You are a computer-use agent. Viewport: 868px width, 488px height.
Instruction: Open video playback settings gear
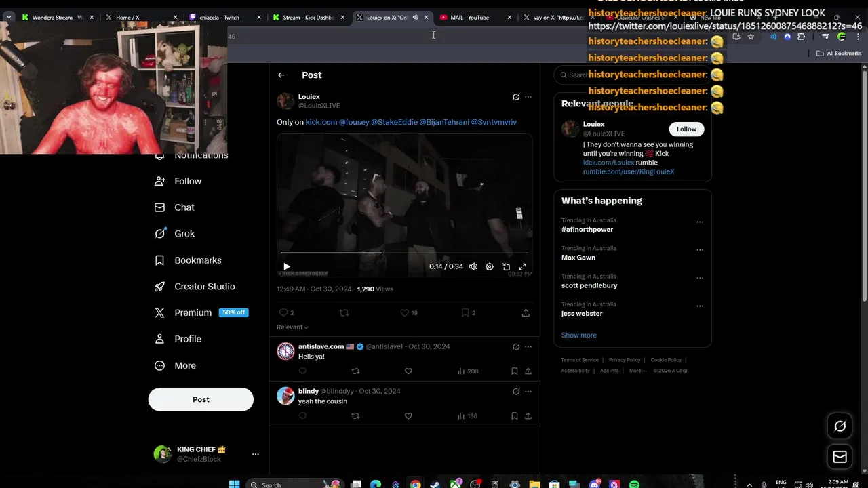pyautogui.click(x=490, y=267)
